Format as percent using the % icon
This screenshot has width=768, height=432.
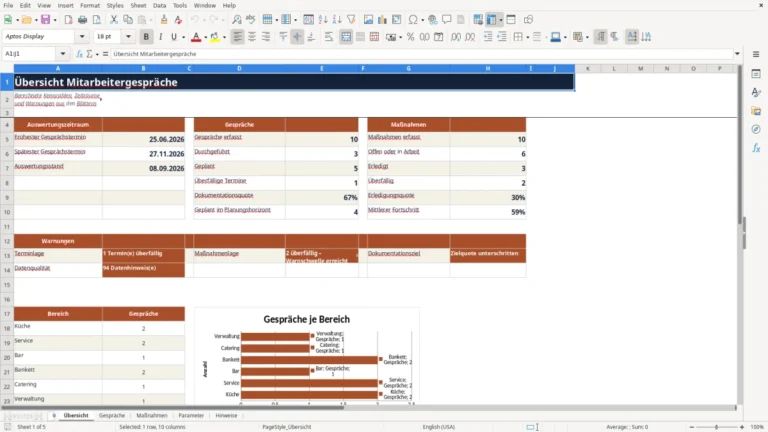410,37
